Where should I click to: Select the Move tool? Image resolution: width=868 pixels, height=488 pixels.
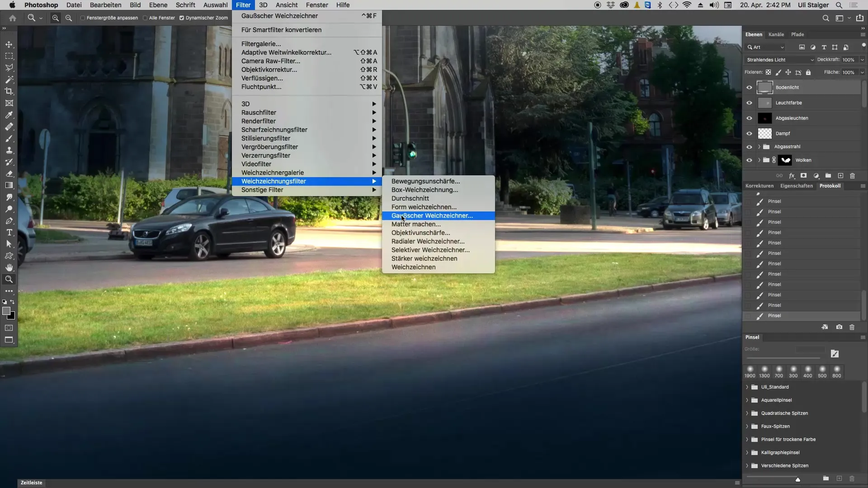pyautogui.click(x=9, y=45)
